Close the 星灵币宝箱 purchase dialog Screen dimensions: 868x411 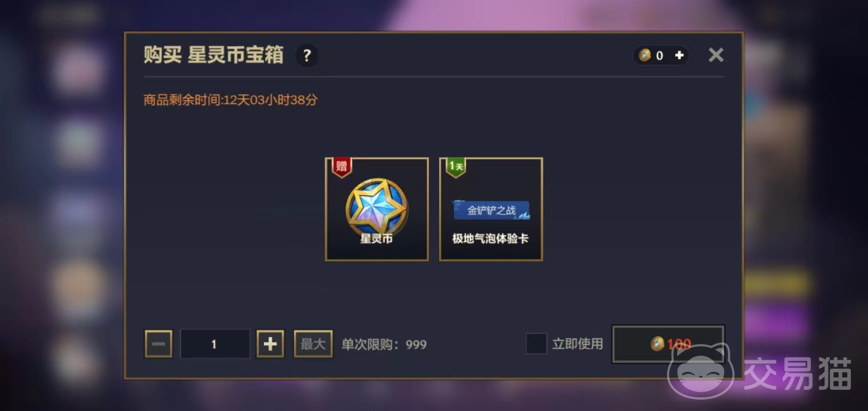click(716, 55)
